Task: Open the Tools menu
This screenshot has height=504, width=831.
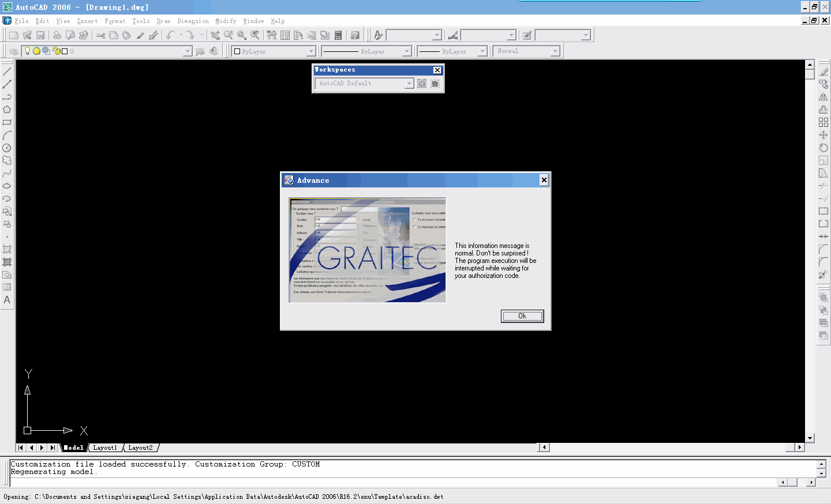Action: click(141, 21)
